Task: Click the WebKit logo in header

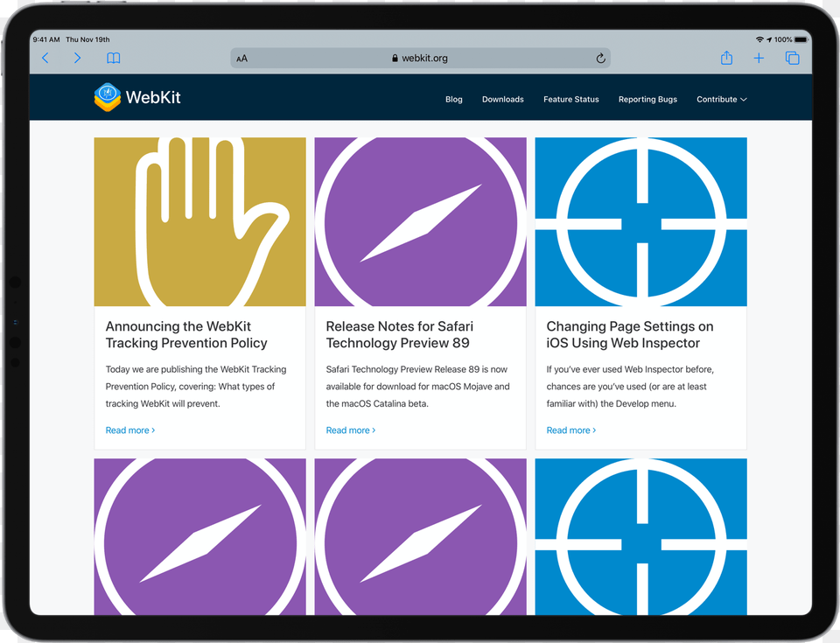Action: pos(137,97)
